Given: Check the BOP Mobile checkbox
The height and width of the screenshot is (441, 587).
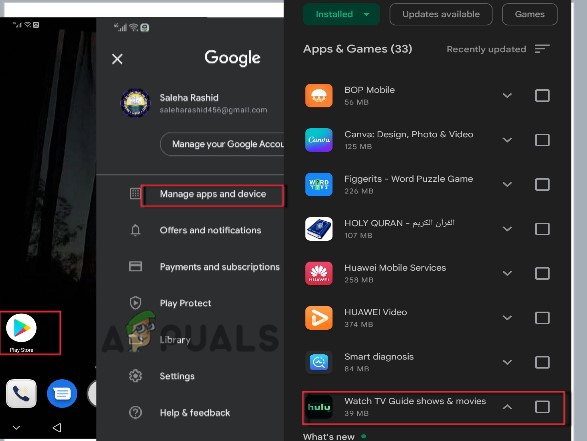Looking at the screenshot, I should (x=542, y=95).
